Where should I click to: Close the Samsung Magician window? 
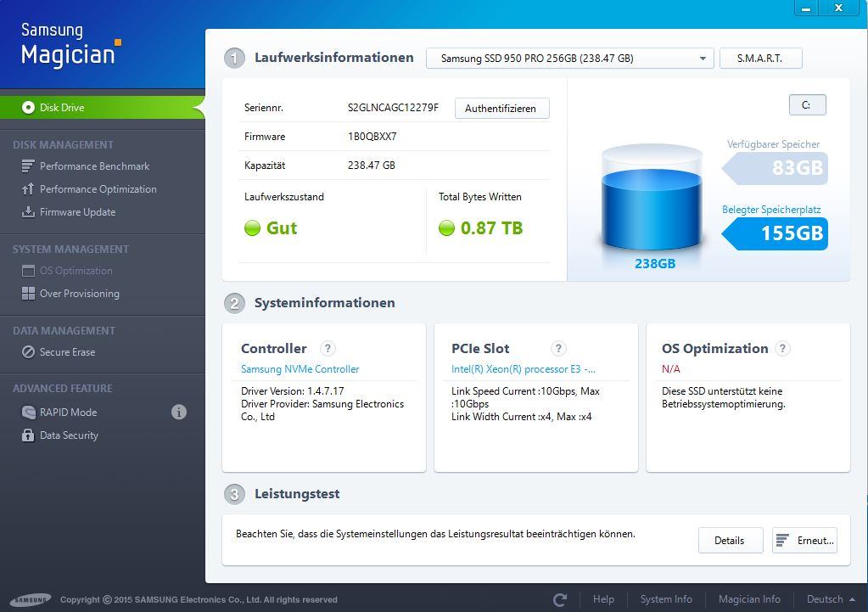pyautogui.click(x=838, y=8)
